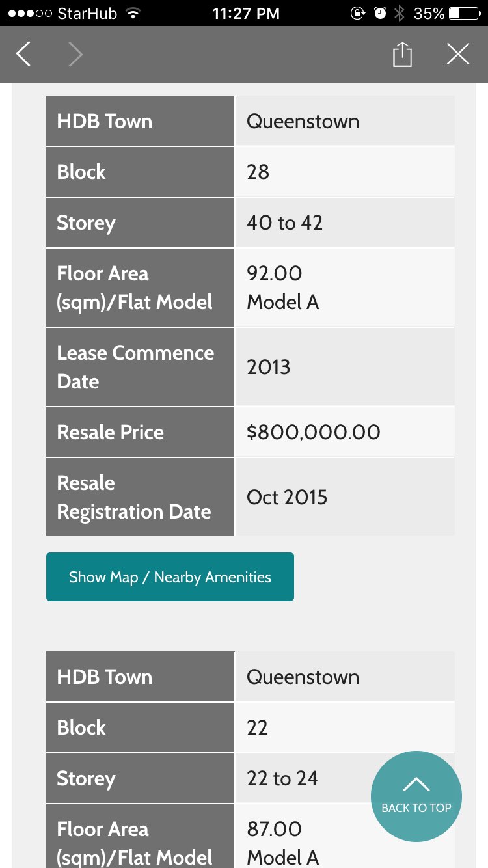Tap the 11:27 PM status bar clock

(x=246, y=13)
